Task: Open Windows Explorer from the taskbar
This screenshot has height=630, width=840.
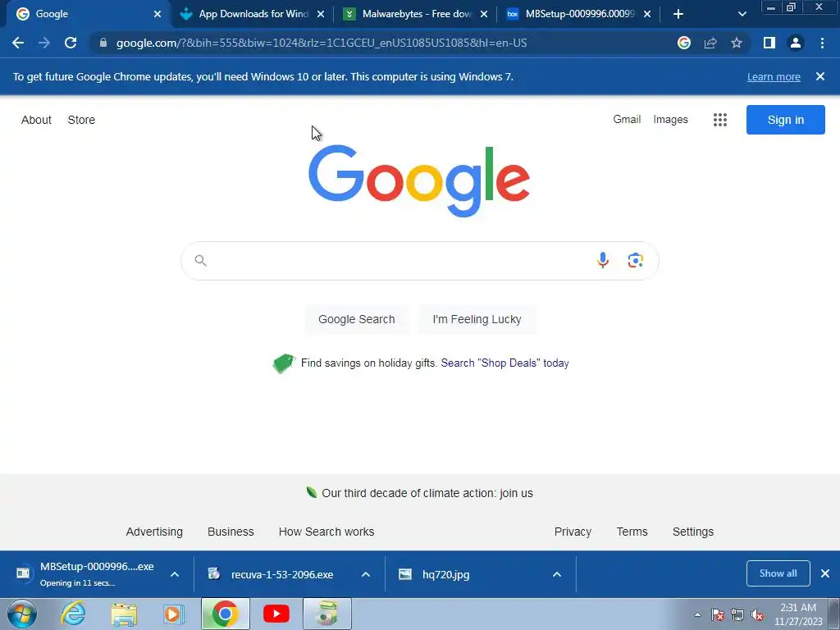Action: coord(124,614)
